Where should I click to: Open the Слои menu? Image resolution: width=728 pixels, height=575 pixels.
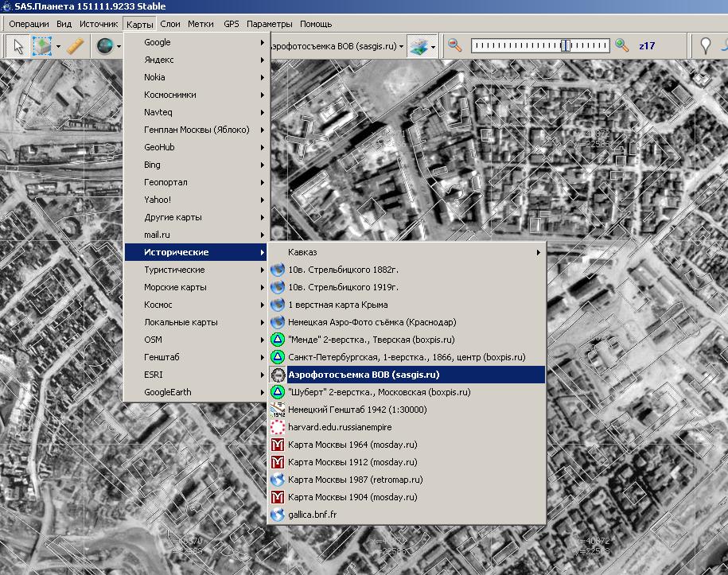pos(170,24)
